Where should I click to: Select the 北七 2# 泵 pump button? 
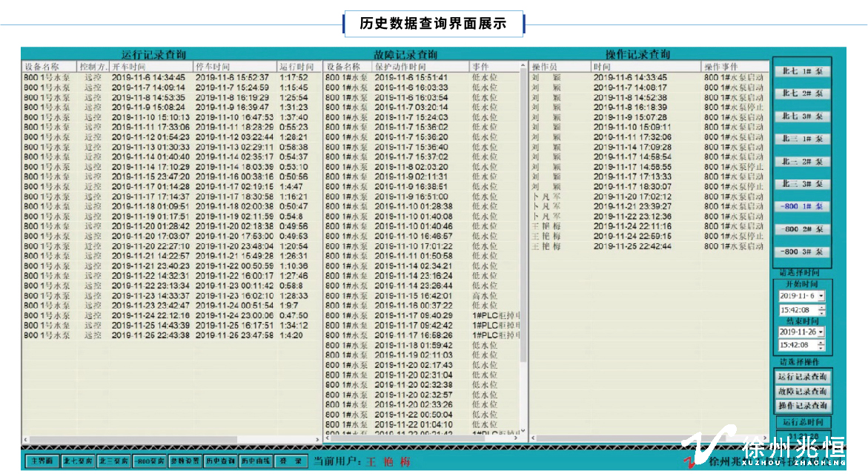pos(802,94)
